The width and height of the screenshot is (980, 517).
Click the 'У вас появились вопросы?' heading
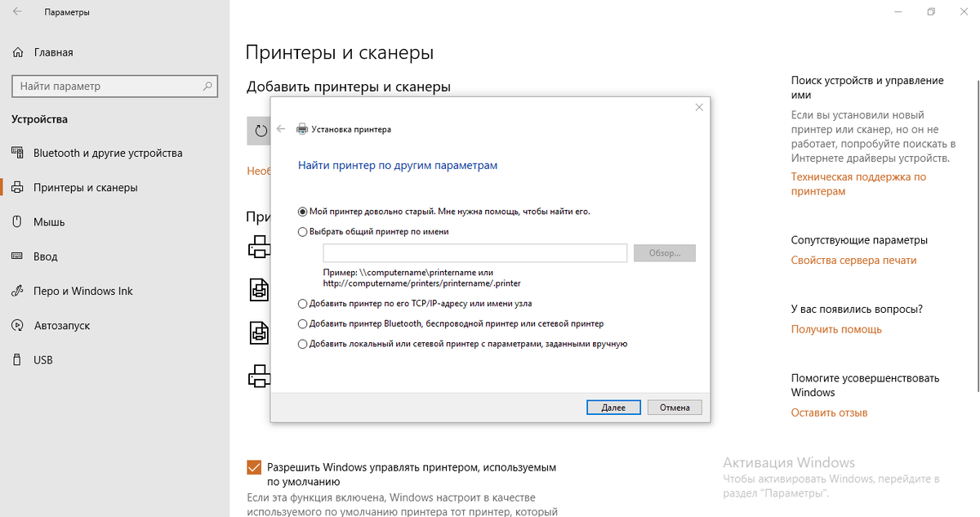(x=857, y=310)
